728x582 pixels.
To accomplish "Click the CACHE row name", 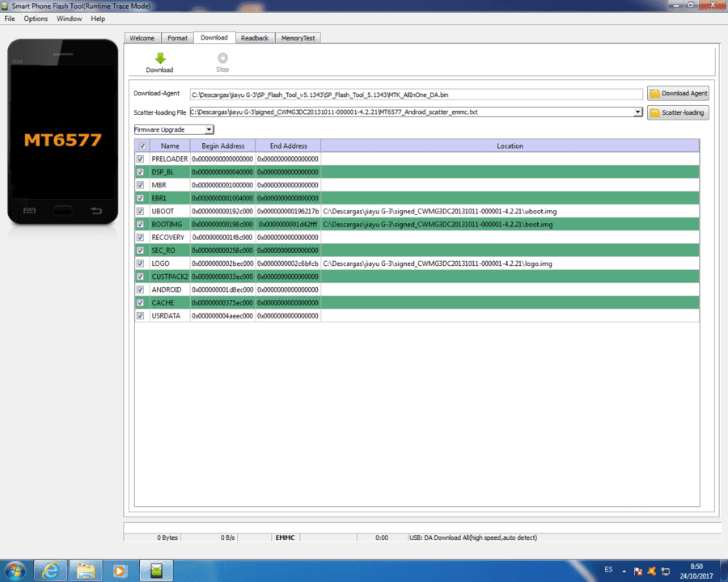I will click(x=163, y=302).
